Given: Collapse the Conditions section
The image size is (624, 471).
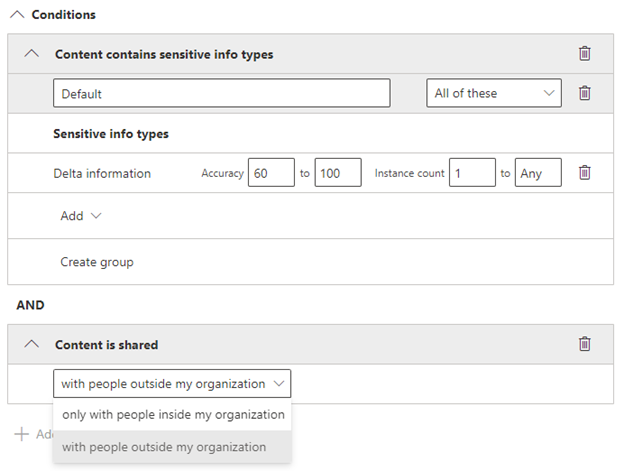Looking at the screenshot, I should point(16,16).
